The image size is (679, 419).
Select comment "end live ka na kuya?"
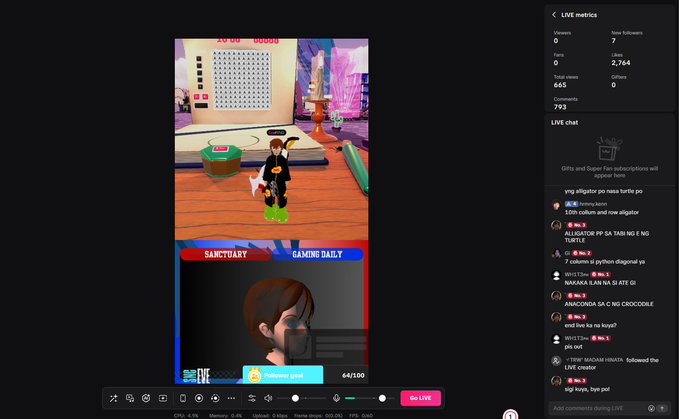pos(590,325)
